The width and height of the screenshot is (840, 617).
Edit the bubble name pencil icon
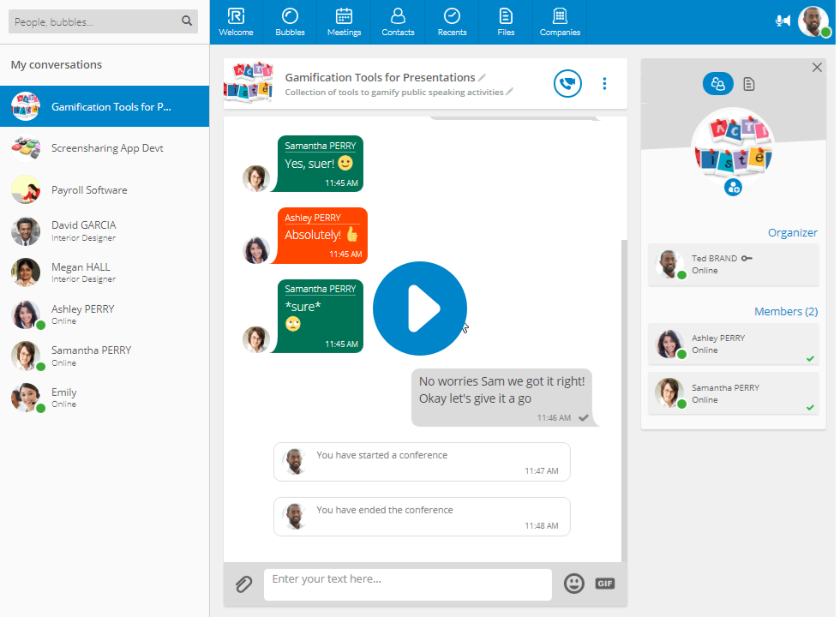pos(482,77)
